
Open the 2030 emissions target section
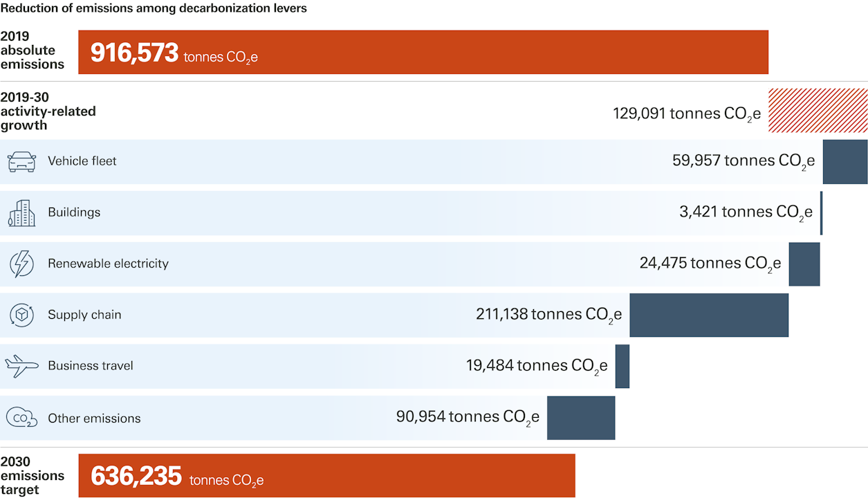(33, 475)
